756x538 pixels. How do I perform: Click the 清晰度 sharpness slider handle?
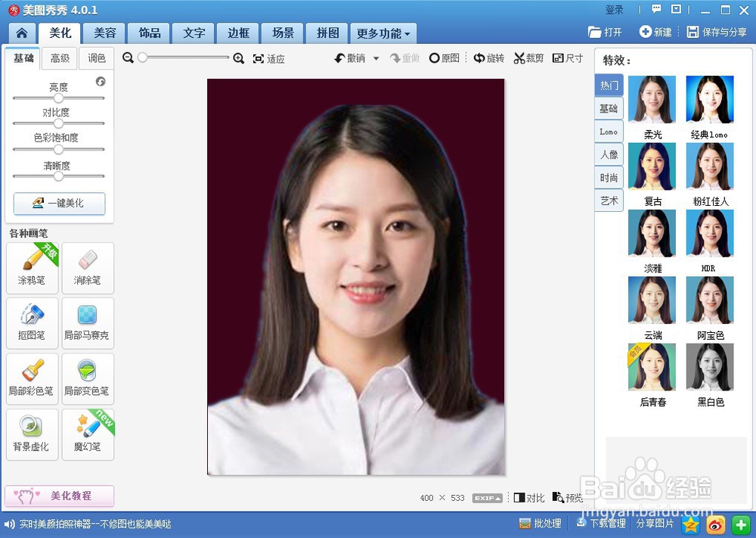pyautogui.click(x=58, y=176)
